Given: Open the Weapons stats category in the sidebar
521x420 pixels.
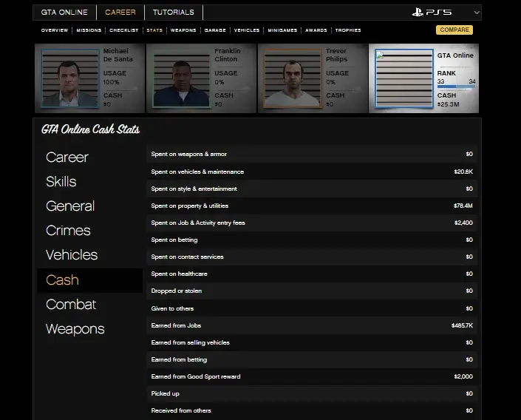Looking at the screenshot, I should pyautogui.click(x=75, y=329).
